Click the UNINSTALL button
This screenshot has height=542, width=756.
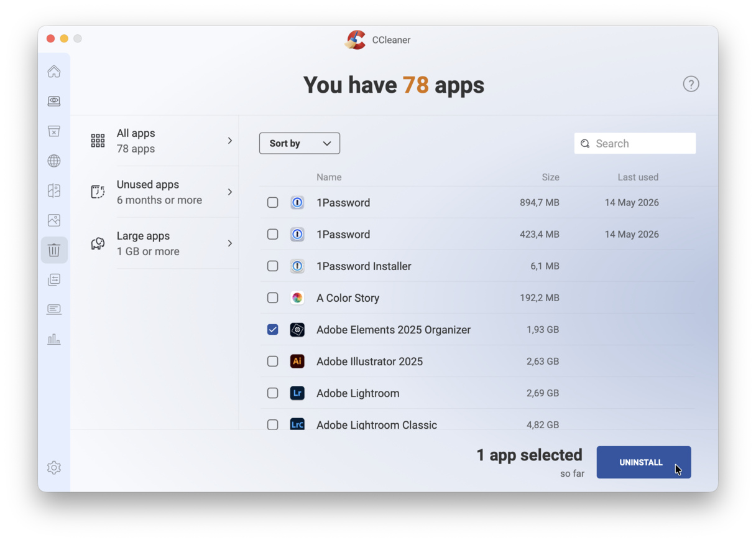[643, 462]
